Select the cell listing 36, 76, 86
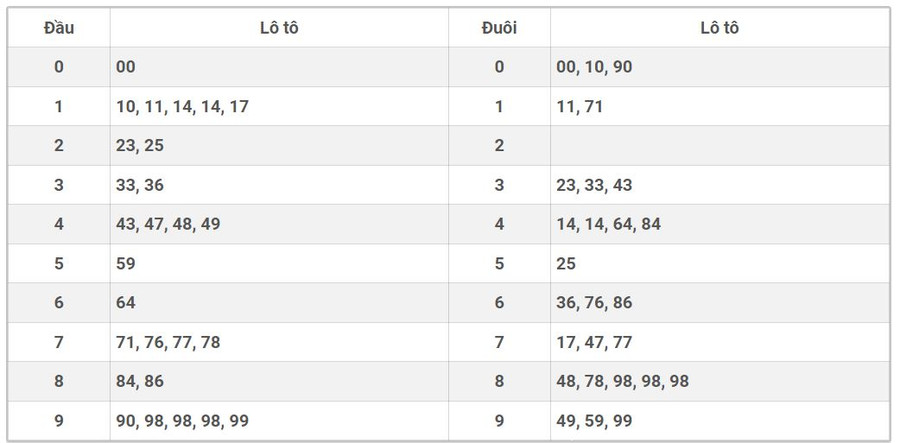Image resolution: width=900 pixels, height=443 pixels. coord(594,303)
